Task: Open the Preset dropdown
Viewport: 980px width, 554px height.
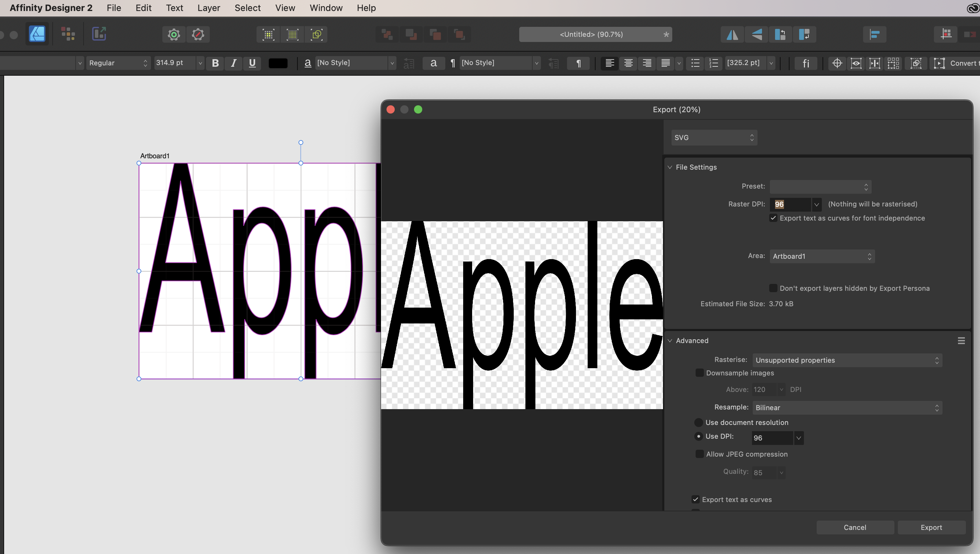Action: [x=820, y=187]
